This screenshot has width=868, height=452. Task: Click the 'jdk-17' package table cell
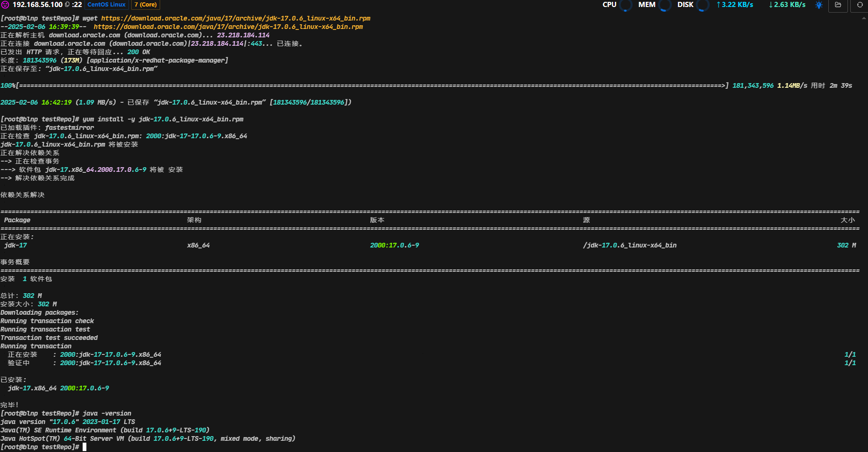pos(15,245)
